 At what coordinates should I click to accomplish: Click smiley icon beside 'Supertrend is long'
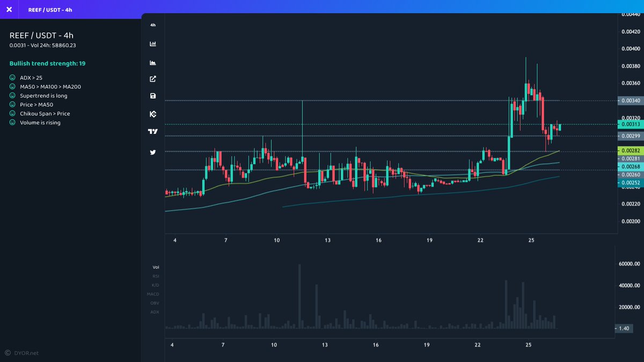tap(12, 95)
